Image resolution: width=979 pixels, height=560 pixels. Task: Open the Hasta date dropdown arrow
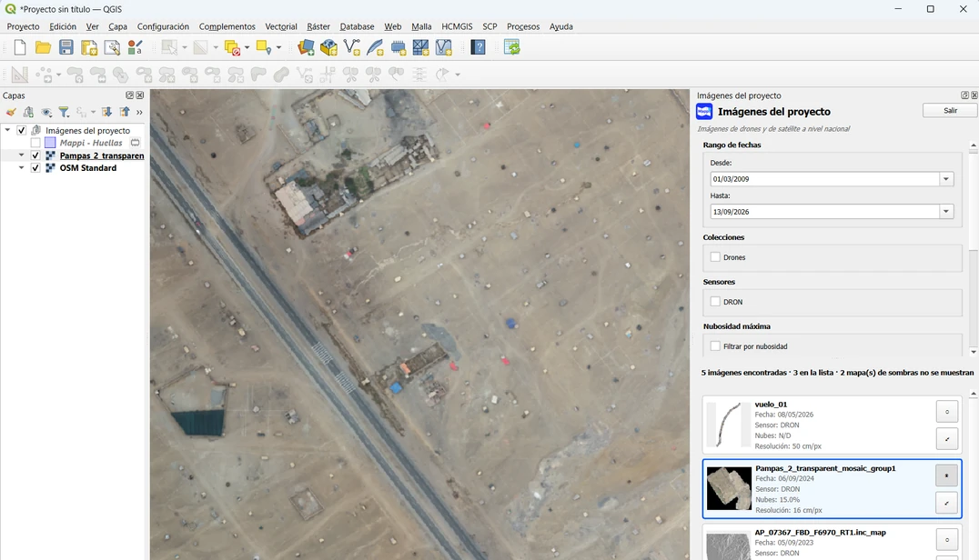click(x=946, y=212)
